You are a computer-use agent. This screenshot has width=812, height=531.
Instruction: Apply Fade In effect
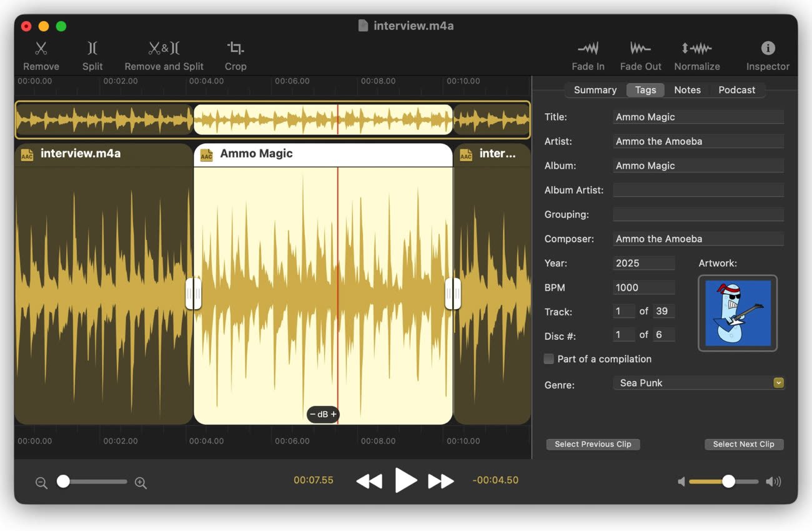click(x=588, y=49)
